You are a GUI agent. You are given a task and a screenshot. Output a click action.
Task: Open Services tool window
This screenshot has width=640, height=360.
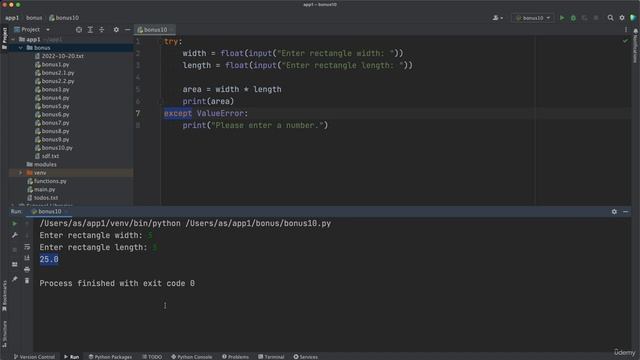point(306,357)
